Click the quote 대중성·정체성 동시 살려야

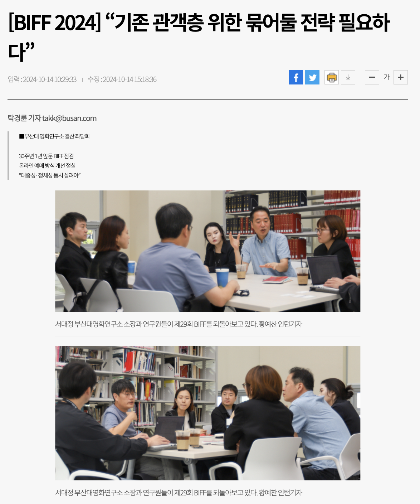pos(50,175)
